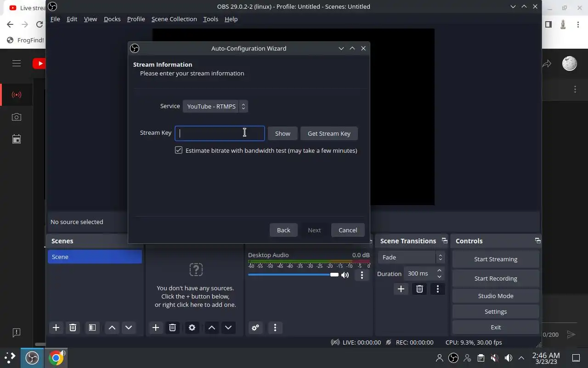Click YouTube send feedback icon
The height and width of the screenshot is (368, 588).
17,332
